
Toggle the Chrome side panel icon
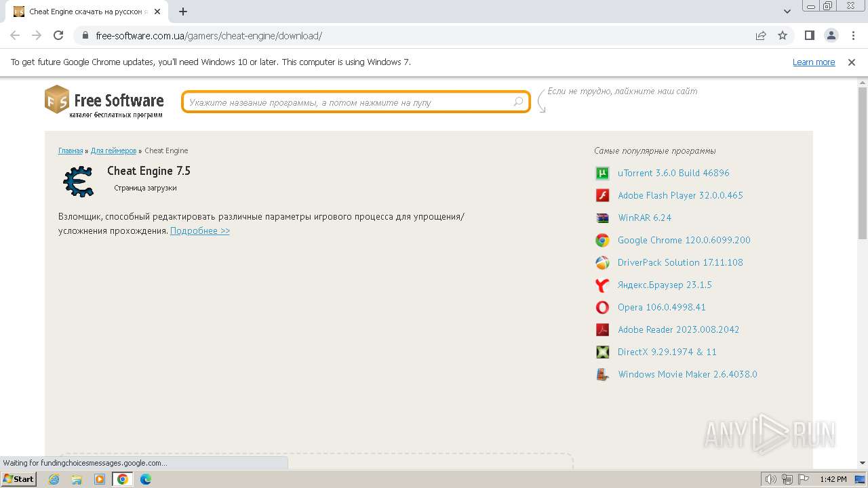809,35
